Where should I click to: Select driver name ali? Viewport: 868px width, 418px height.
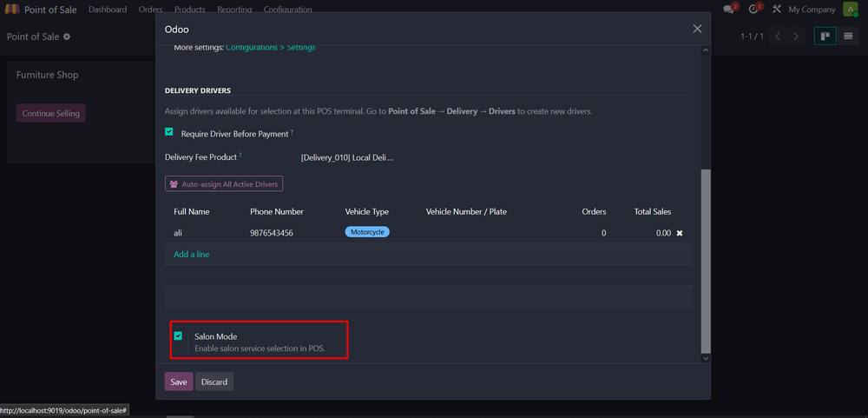[178, 233]
